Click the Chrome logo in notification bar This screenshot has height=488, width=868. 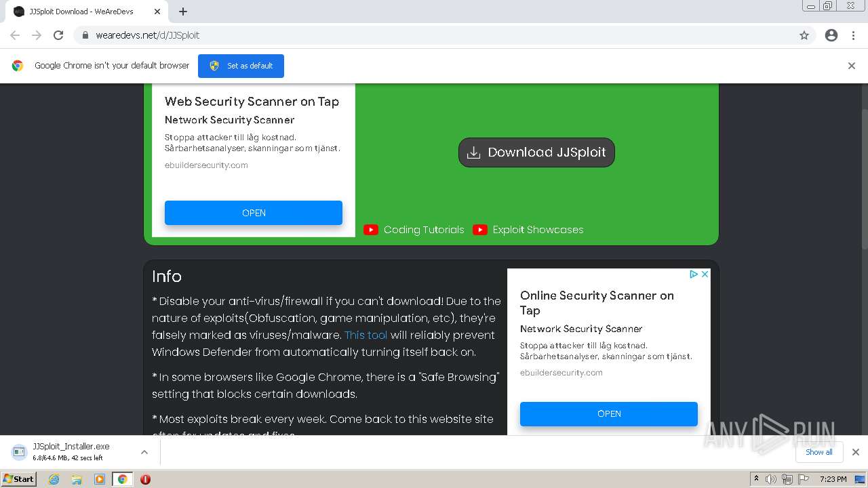coord(18,66)
